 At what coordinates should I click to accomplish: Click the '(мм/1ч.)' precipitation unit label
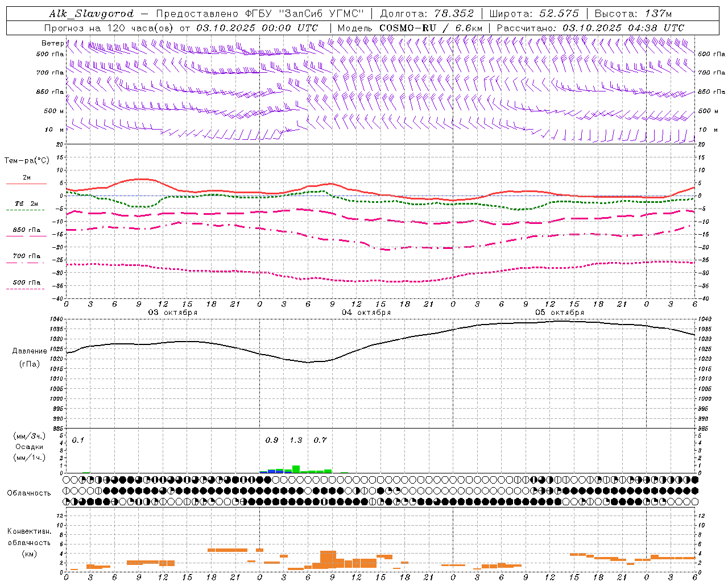click(30, 458)
